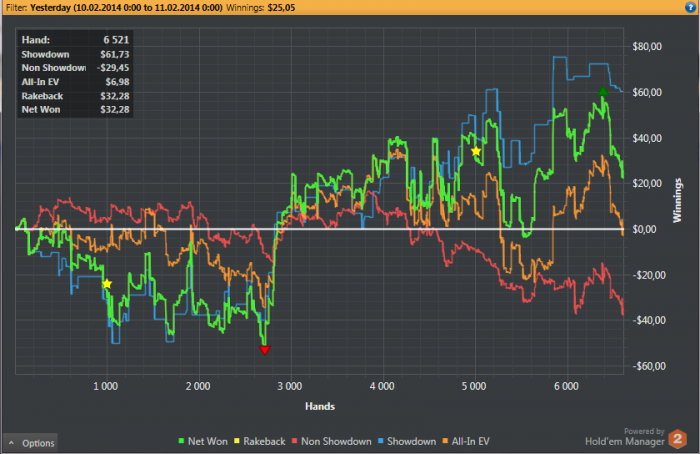The image size is (700, 454).
Task: Expand the Options panel
Action: click(x=30, y=443)
